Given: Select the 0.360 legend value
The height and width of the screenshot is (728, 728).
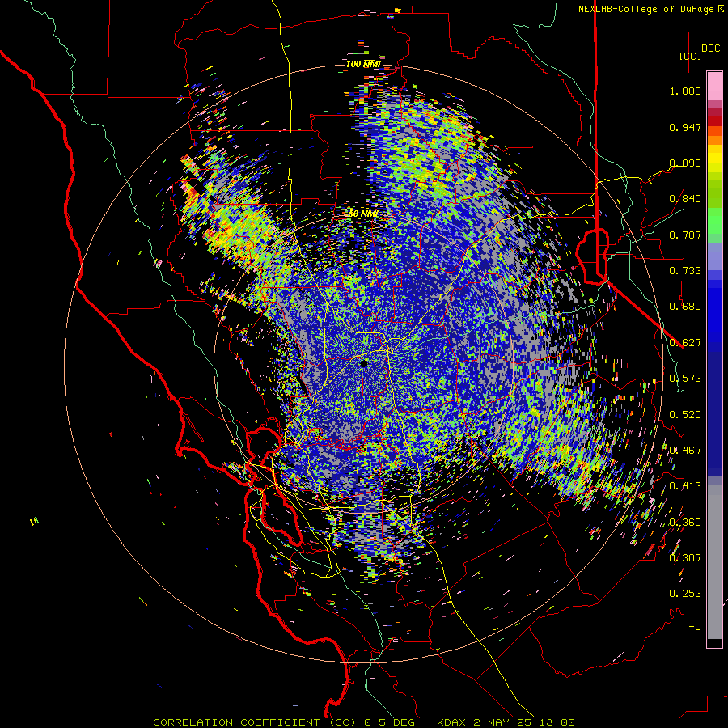Looking at the screenshot, I should (685, 523).
